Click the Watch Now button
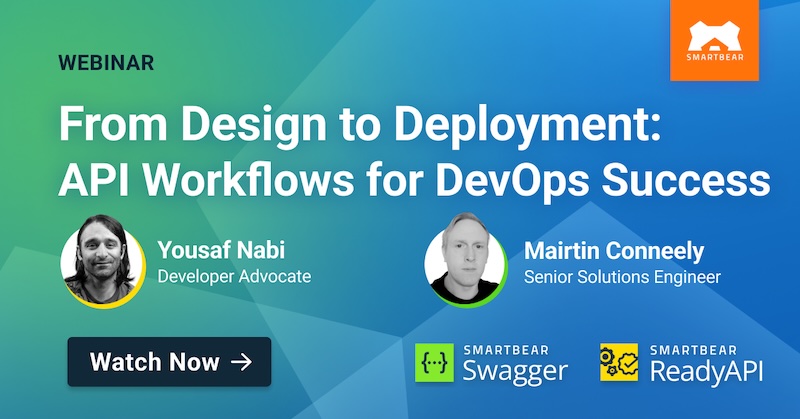 [169, 362]
